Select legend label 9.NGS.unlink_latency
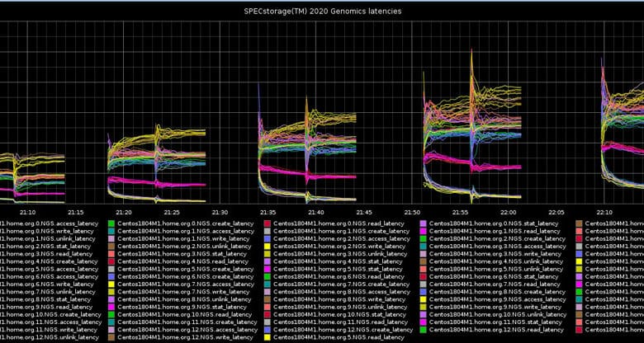The width and height of the screenshot is (644, 343). point(340,308)
